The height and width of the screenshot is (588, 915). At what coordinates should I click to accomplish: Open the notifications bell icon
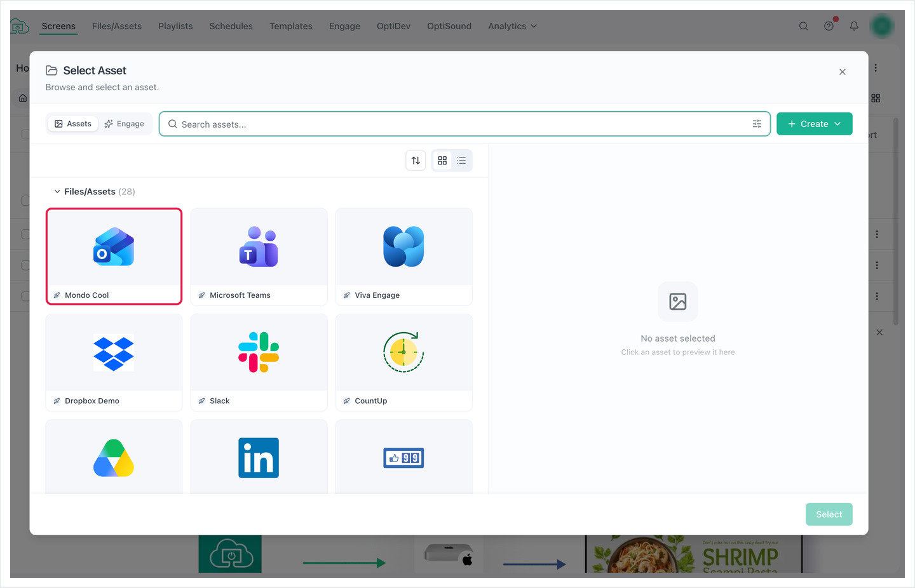854,26
